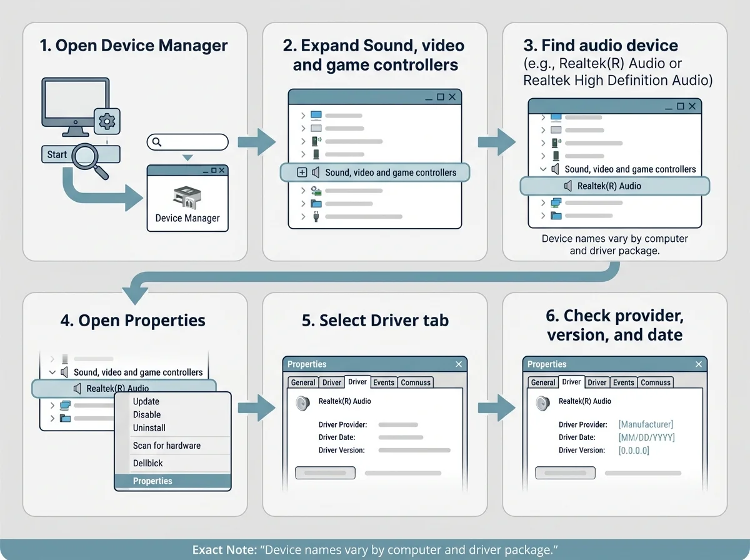Choose Update in the context menu
Screen dimensions: 750x560
pyautogui.click(x=146, y=401)
